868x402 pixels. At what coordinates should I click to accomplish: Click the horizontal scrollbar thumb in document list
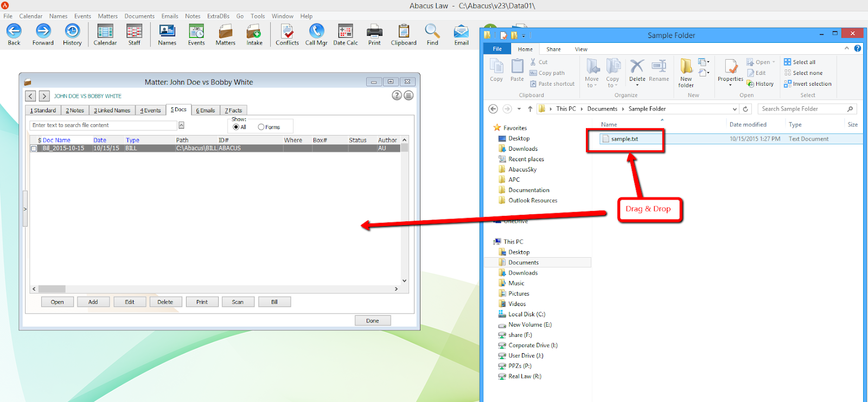click(x=52, y=289)
